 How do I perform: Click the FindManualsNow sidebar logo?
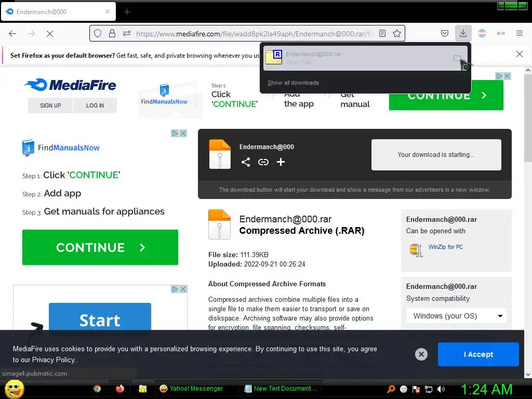tap(61, 148)
